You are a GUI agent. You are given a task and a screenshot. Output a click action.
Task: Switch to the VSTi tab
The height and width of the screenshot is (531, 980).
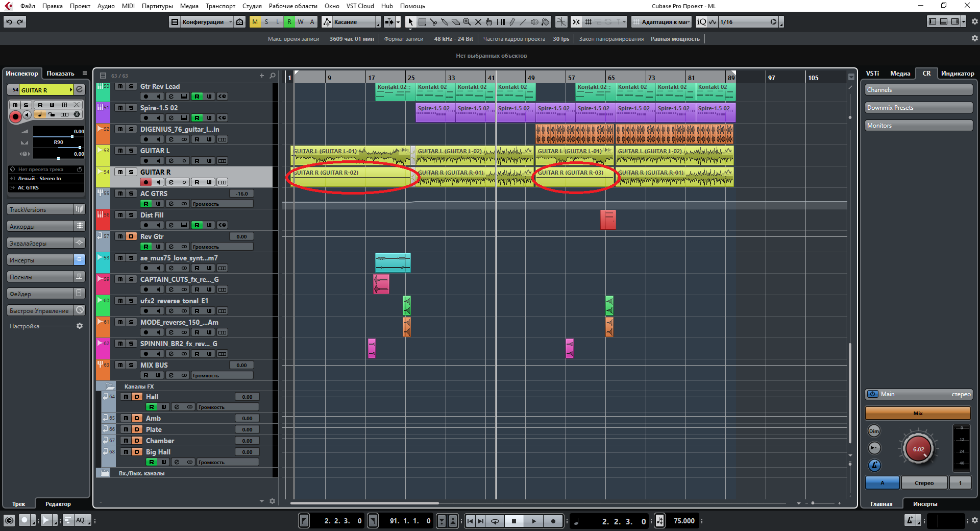pyautogui.click(x=873, y=74)
